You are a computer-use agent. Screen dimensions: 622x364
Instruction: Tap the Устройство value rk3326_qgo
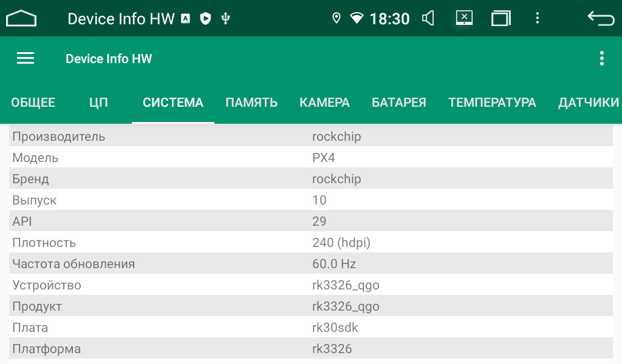click(346, 286)
